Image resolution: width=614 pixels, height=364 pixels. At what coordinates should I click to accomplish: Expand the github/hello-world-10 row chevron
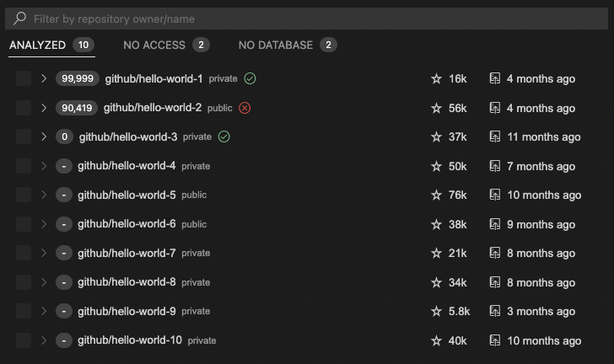[x=44, y=340]
